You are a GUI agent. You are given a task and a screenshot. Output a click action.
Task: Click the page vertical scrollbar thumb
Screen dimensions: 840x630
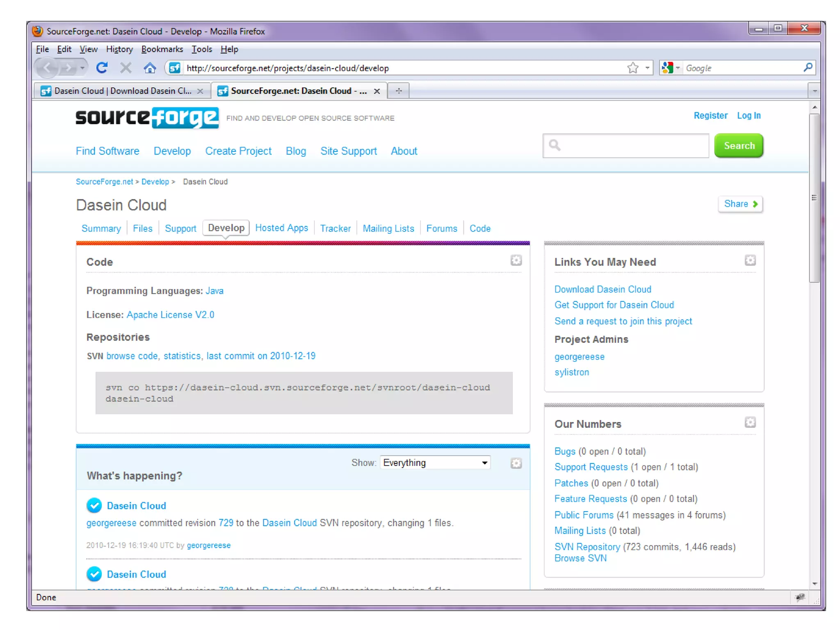pos(814,197)
